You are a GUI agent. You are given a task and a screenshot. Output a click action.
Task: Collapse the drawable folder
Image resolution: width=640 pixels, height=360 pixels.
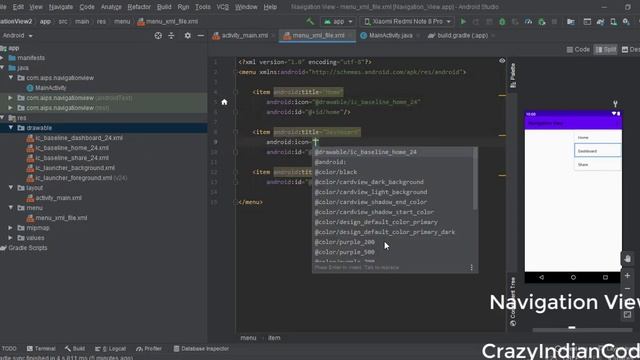point(11,128)
